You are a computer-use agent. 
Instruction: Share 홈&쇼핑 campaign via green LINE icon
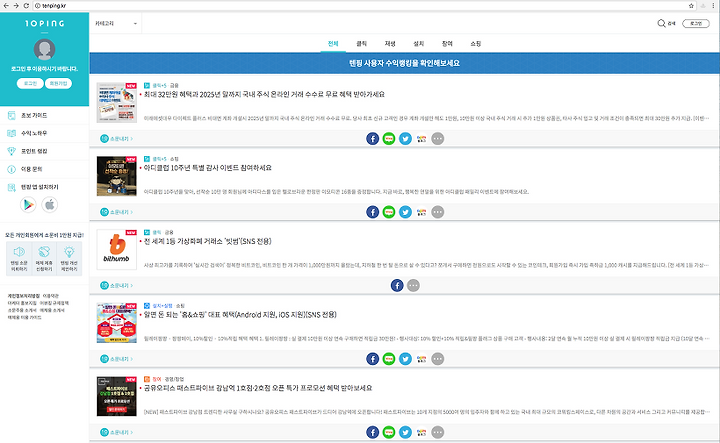[x=389, y=359]
